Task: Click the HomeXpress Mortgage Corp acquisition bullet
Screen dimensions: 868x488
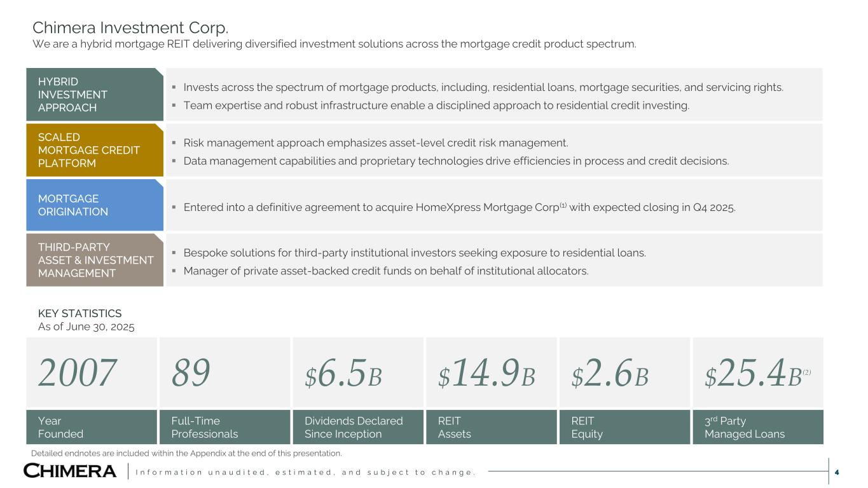Action: point(459,207)
